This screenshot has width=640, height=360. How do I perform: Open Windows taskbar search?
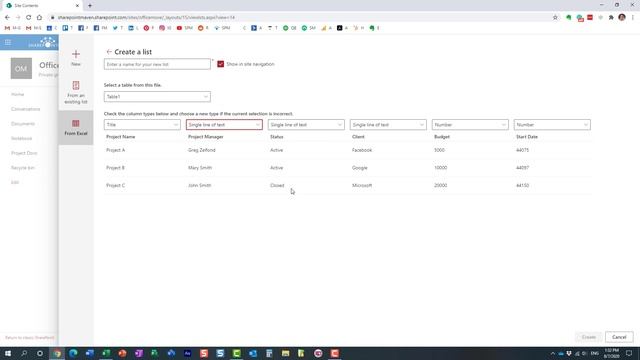pyautogui.click(x=24, y=353)
